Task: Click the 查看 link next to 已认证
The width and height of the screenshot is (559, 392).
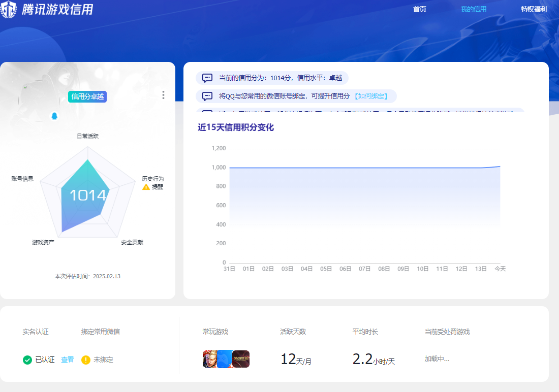Action: 68,360
